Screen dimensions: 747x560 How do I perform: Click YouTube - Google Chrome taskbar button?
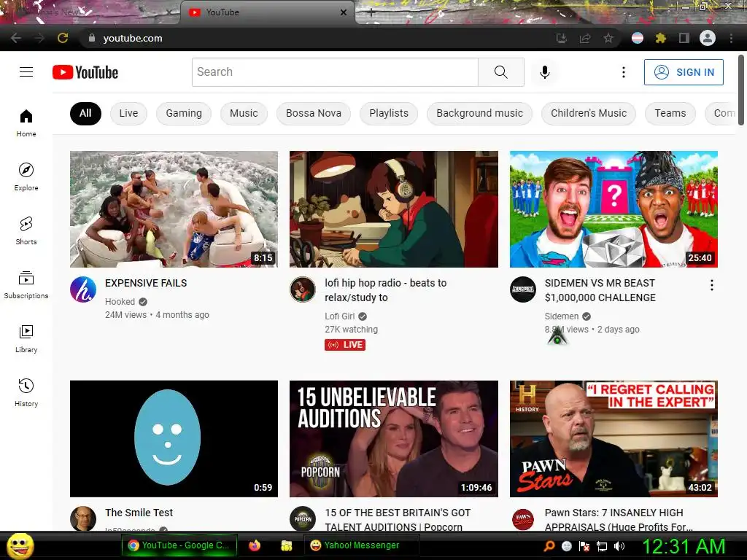(x=179, y=545)
